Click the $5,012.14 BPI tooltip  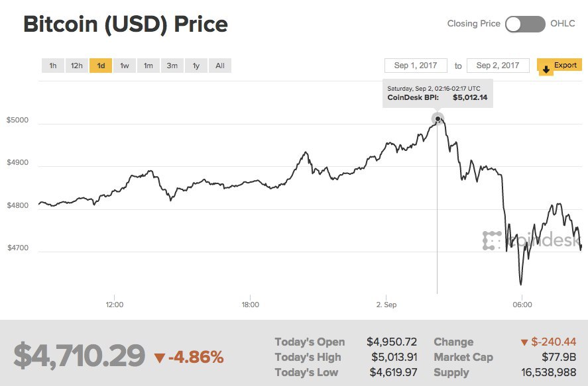click(438, 93)
